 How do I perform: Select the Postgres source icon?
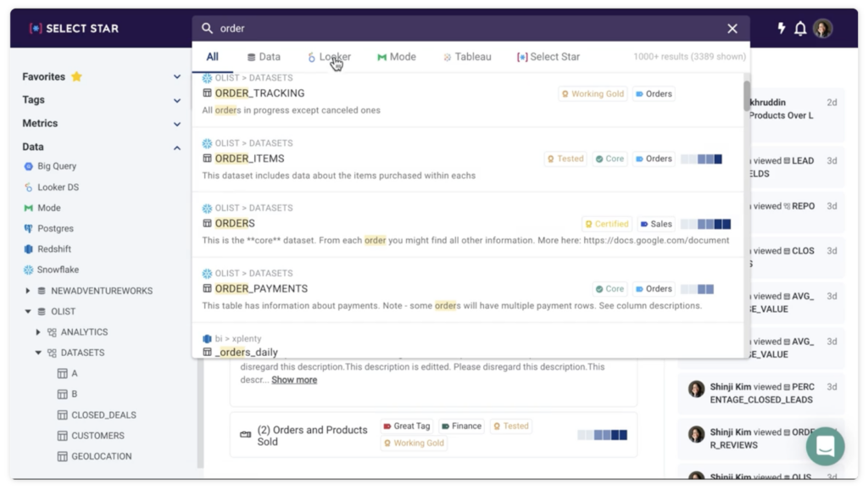click(x=28, y=228)
